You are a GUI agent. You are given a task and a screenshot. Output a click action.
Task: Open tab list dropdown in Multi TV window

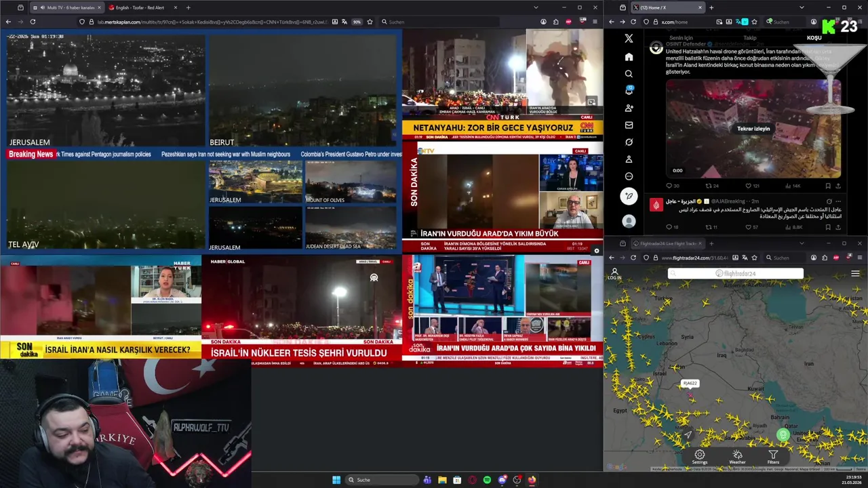(x=536, y=7)
